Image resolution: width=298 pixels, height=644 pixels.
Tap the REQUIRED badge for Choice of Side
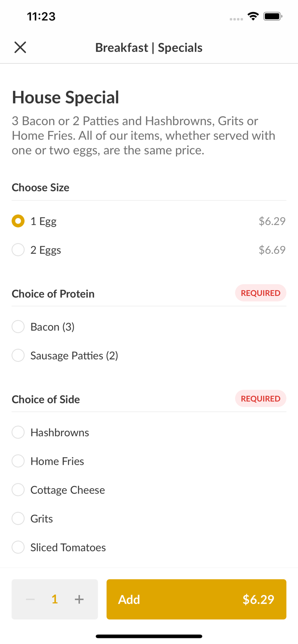coord(260,398)
